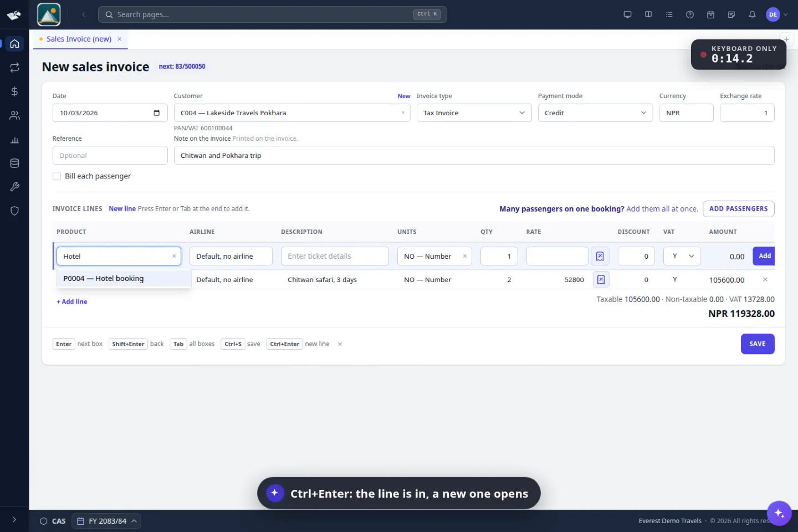Open the Payment mode dropdown
This screenshot has width=798, height=532.
click(x=595, y=113)
